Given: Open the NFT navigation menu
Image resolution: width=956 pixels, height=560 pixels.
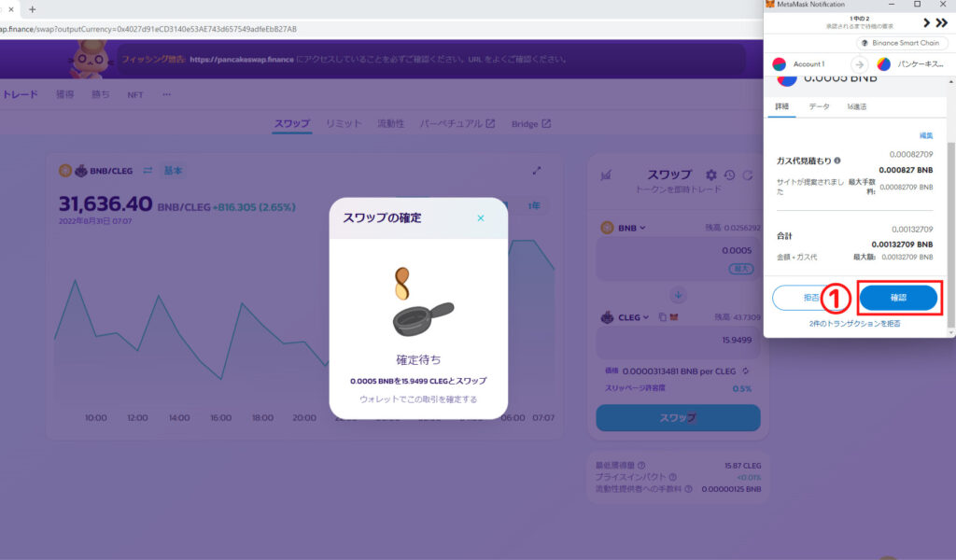Looking at the screenshot, I should coord(135,95).
